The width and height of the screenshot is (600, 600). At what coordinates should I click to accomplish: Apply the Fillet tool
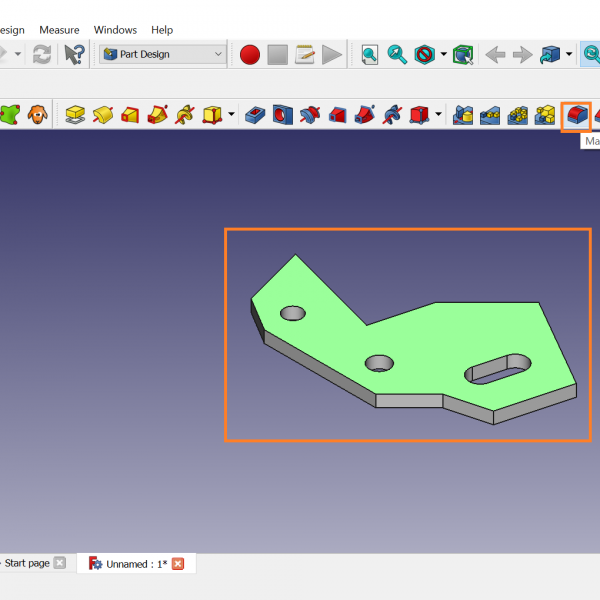point(576,115)
